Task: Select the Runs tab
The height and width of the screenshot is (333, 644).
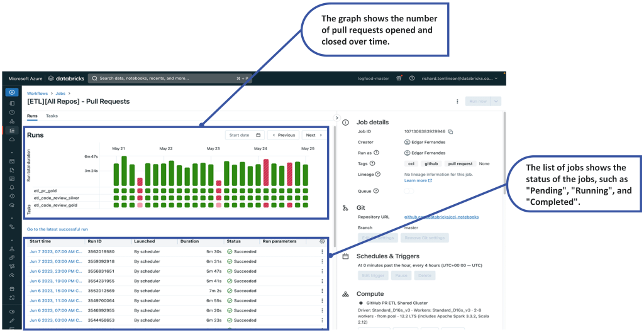Action: 32,116
